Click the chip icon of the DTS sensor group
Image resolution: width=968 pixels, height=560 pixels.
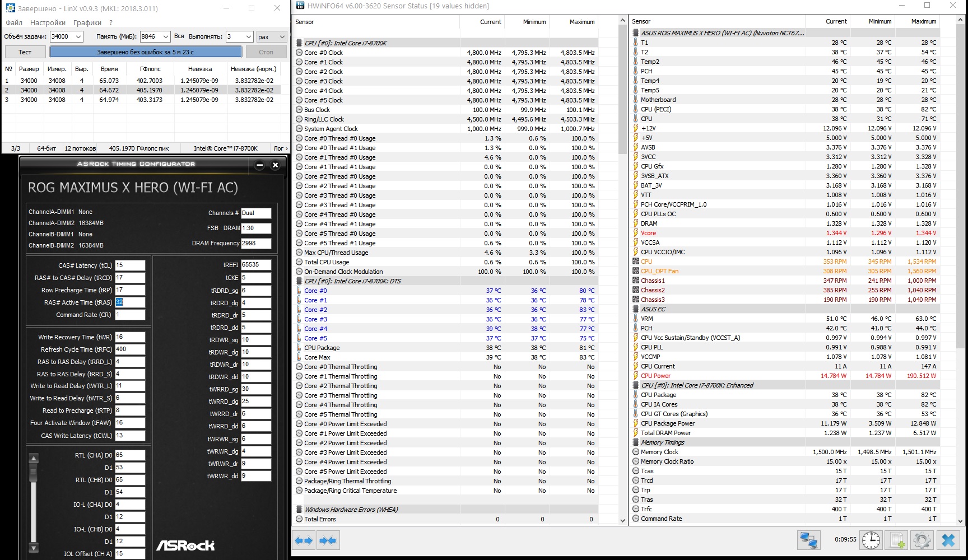[x=299, y=281]
